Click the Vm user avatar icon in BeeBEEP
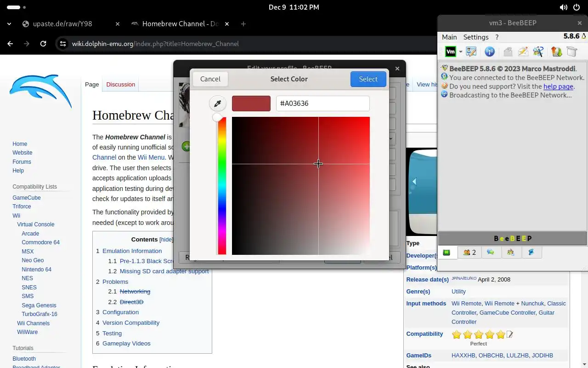The width and height of the screenshot is (588, 368). (x=451, y=52)
